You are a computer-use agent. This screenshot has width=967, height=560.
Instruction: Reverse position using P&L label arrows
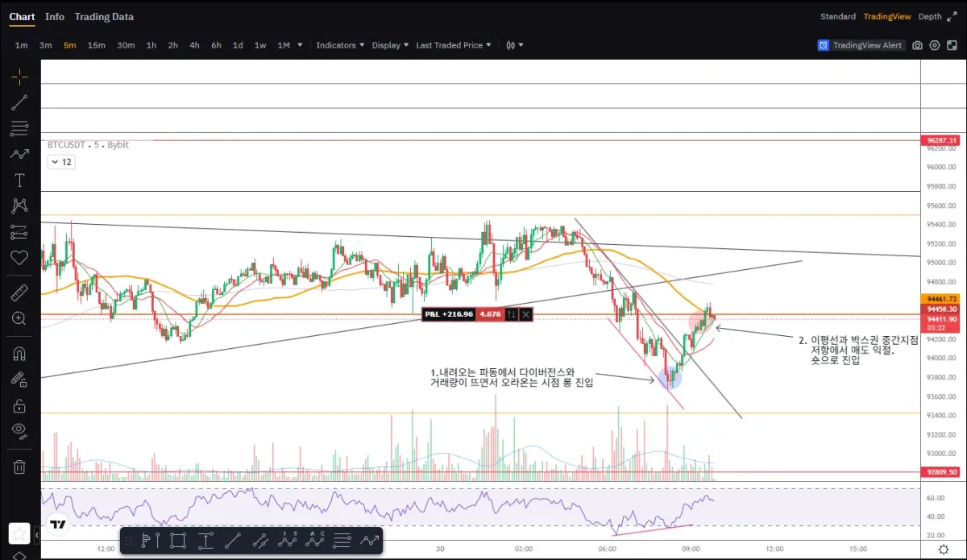coord(511,314)
